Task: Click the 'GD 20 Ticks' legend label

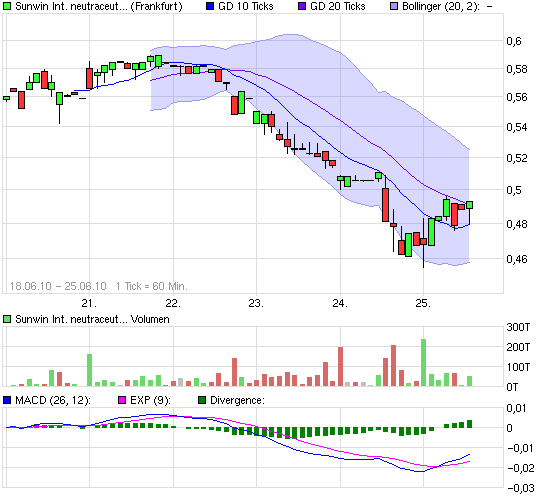Action: [x=338, y=6]
